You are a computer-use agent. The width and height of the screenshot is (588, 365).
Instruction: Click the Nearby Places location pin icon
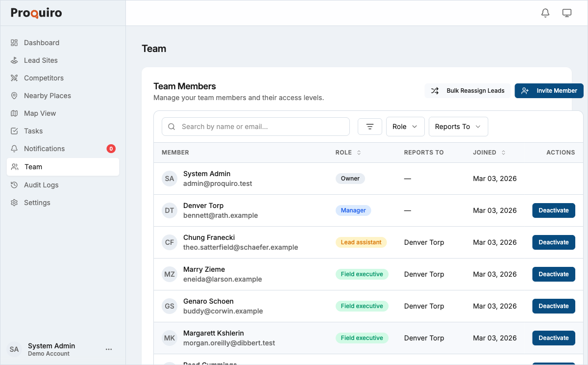pos(14,96)
